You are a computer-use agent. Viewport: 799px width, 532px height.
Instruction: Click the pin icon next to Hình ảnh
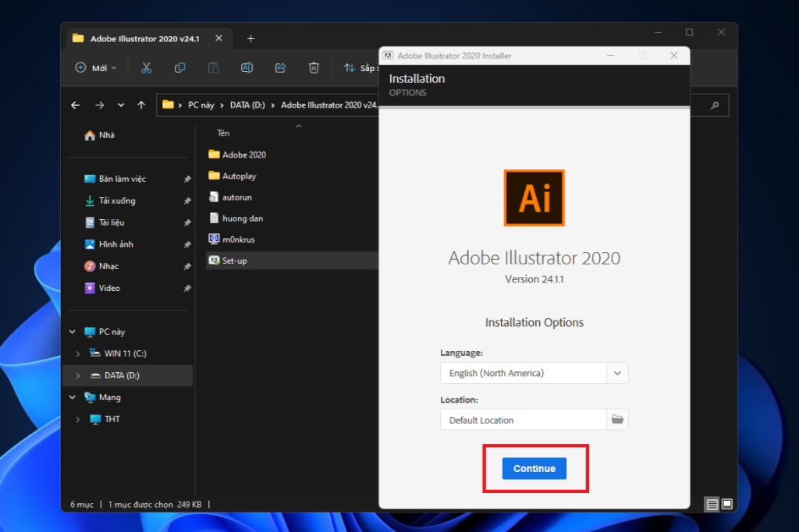coord(187,245)
